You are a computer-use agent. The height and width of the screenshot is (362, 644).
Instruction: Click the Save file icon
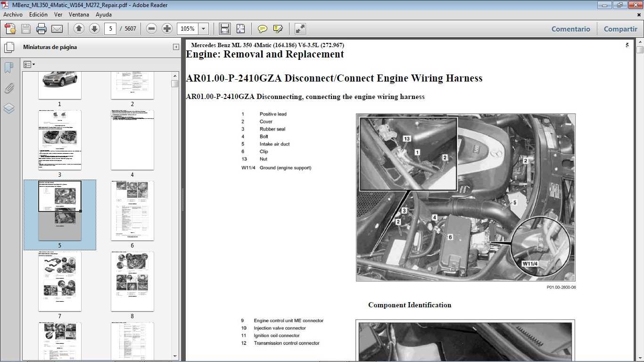(x=26, y=29)
